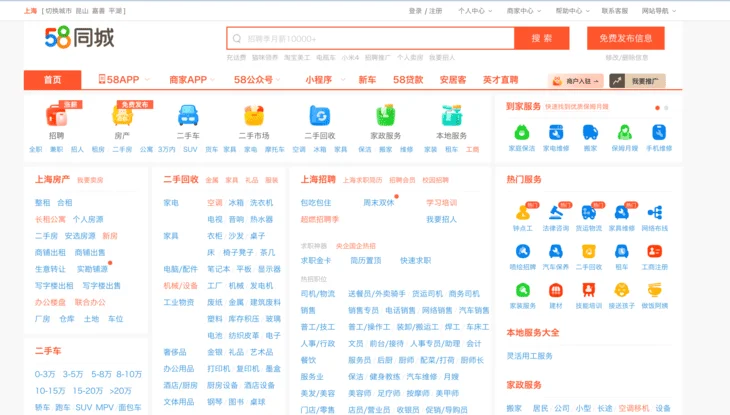Expand the 商家中心 dropdown

click(524, 11)
